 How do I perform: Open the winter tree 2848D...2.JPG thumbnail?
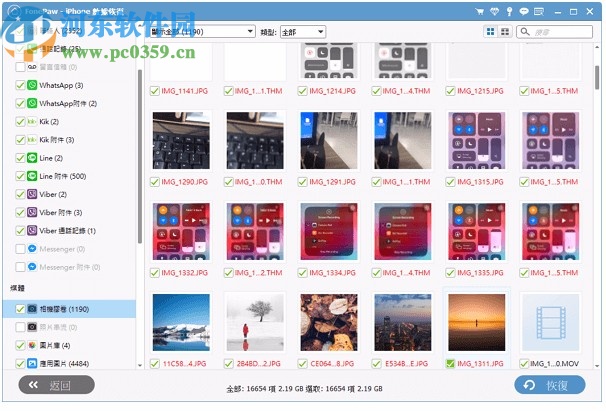click(x=255, y=322)
